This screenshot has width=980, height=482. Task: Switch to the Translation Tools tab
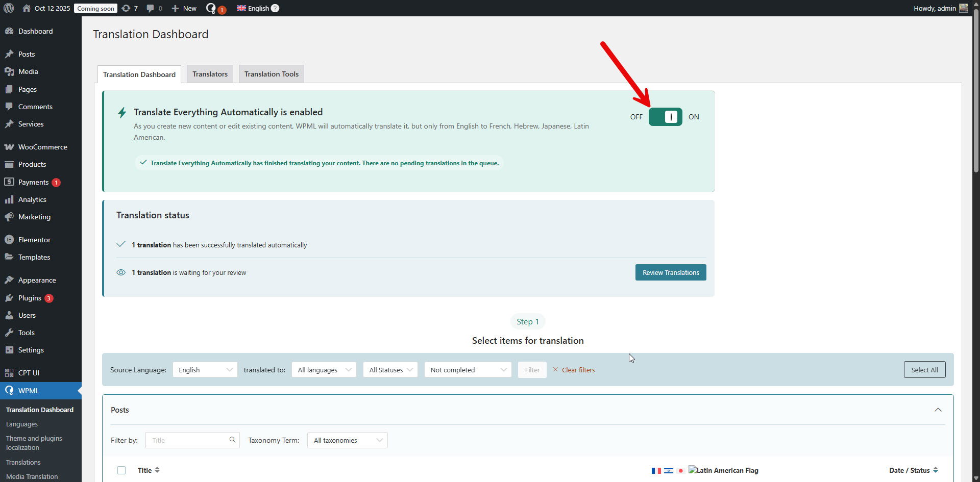pos(272,74)
